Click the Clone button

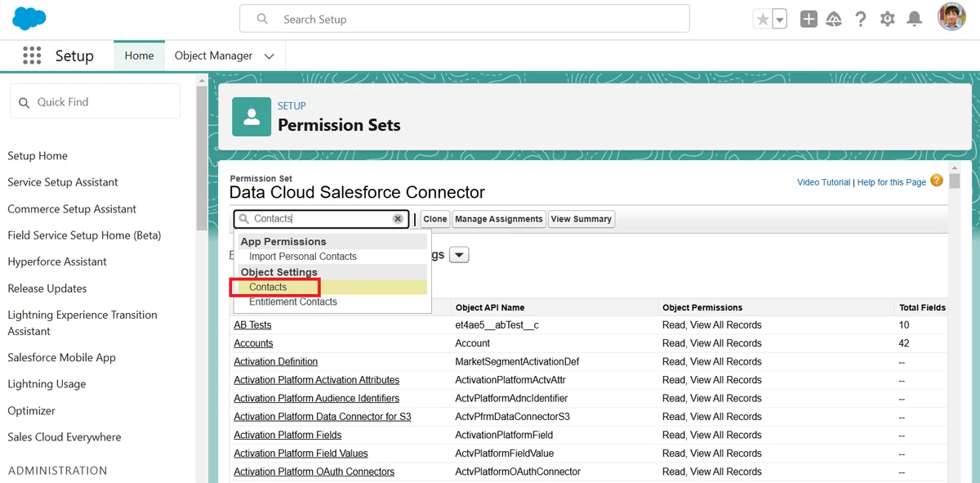tap(435, 219)
